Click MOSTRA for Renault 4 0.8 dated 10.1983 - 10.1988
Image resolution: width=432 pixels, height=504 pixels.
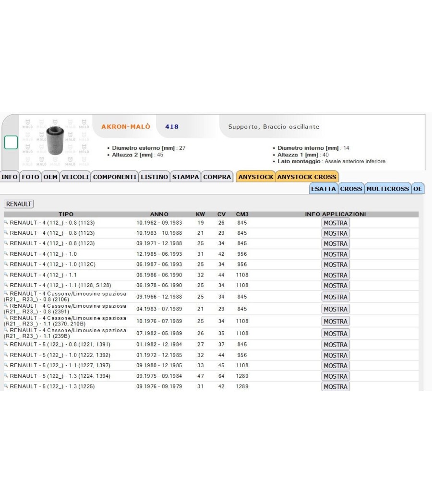click(x=336, y=233)
